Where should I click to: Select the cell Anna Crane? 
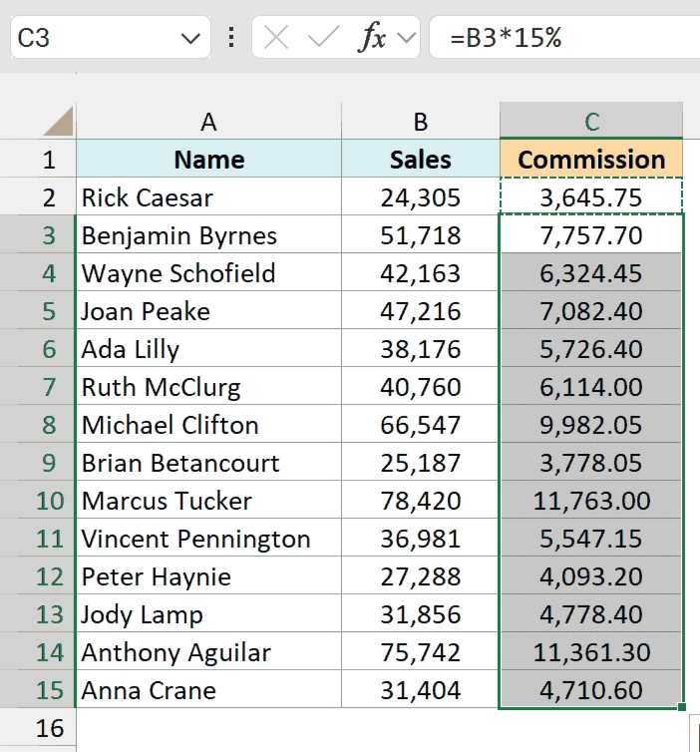(x=208, y=689)
